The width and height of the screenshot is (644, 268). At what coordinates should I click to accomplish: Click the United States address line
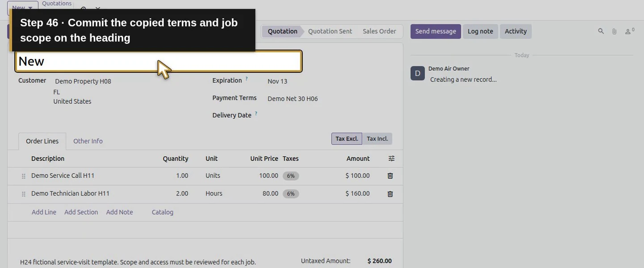pos(72,101)
